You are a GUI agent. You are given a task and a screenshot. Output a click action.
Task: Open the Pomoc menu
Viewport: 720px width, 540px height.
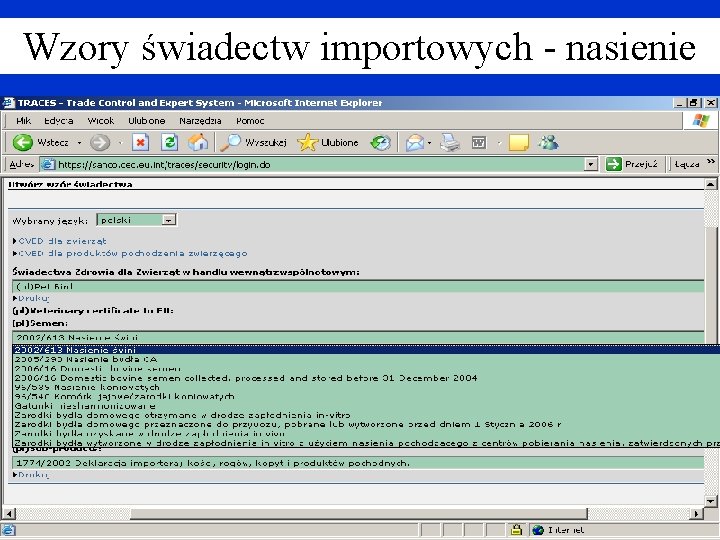[x=250, y=121]
